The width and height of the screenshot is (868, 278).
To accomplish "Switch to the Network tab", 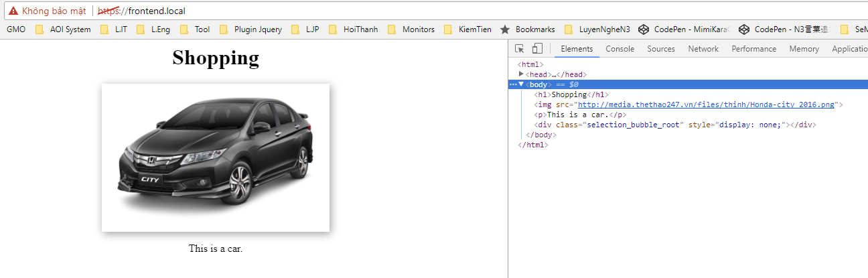I will (703, 49).
